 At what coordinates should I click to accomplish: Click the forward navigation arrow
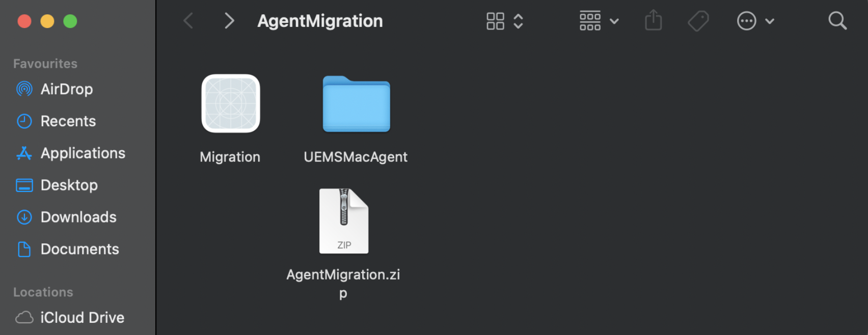pos(229,20)
